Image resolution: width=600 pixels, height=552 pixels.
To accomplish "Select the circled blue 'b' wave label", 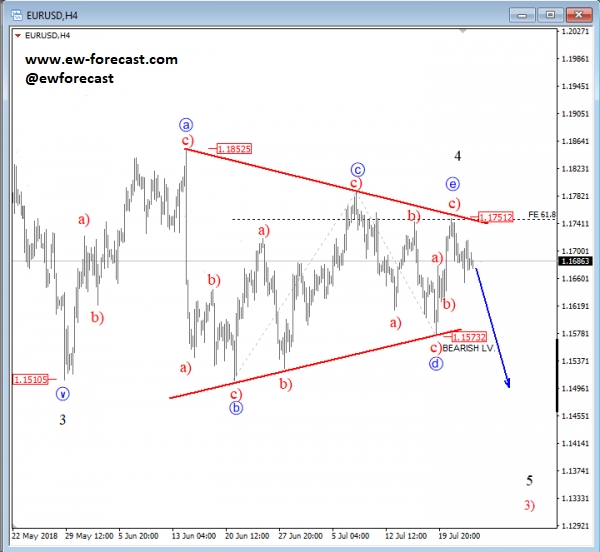I will 236,408.
